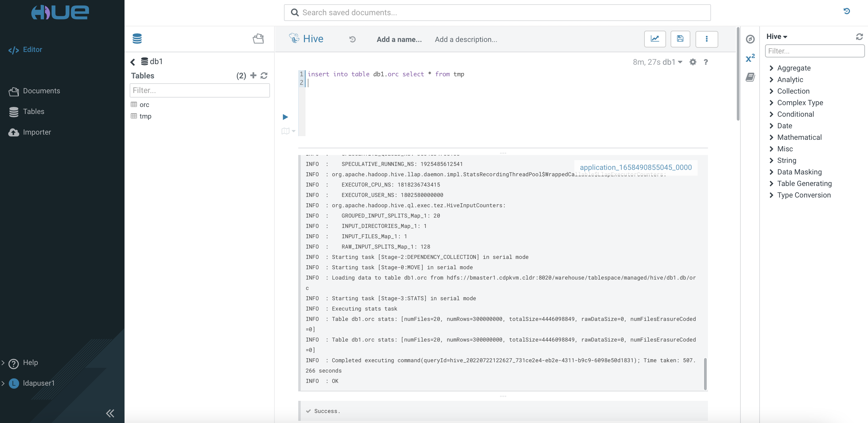This screenshot has height=423, width=868.
Task: Open the Hive dialect dropdown in functions panel
Action: coord(776,36)
